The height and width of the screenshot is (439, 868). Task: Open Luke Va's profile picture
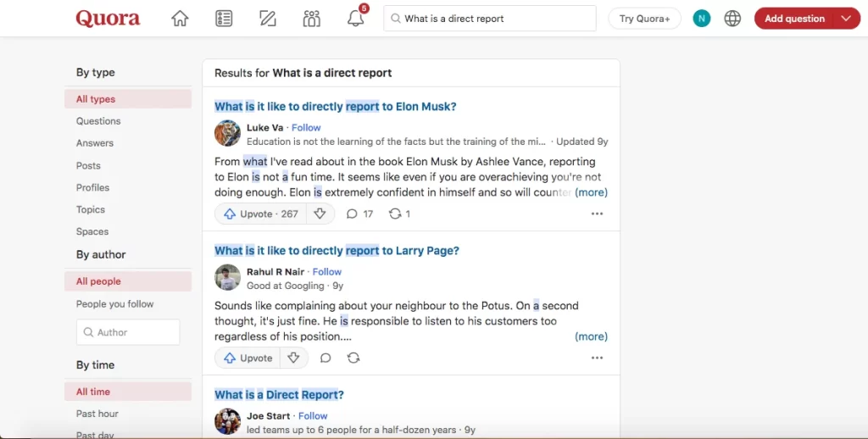coord(227,133)
